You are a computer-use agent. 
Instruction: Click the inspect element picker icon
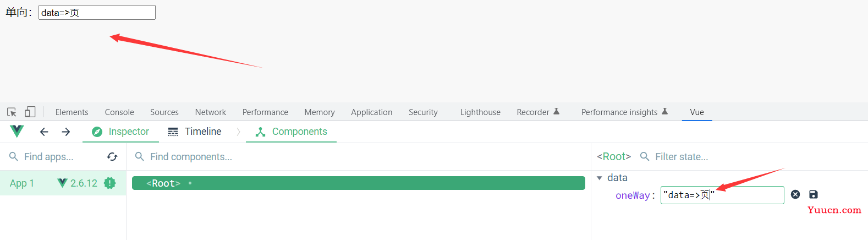tap(12, 112)
